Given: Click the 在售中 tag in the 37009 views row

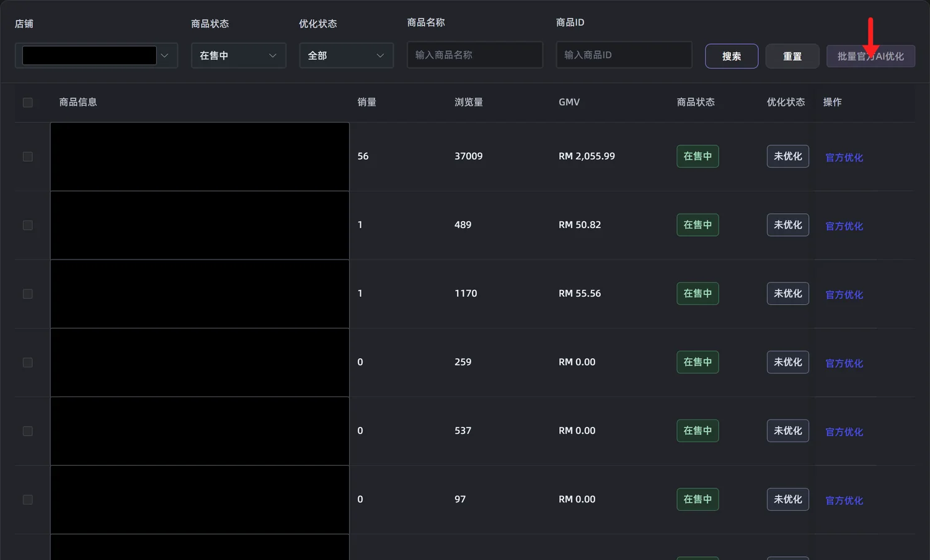Looking at the screenshot, I should click(x=697, y=156).
